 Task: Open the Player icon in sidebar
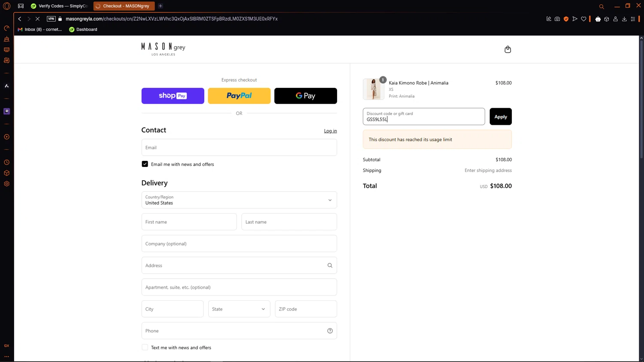(6, 137)
